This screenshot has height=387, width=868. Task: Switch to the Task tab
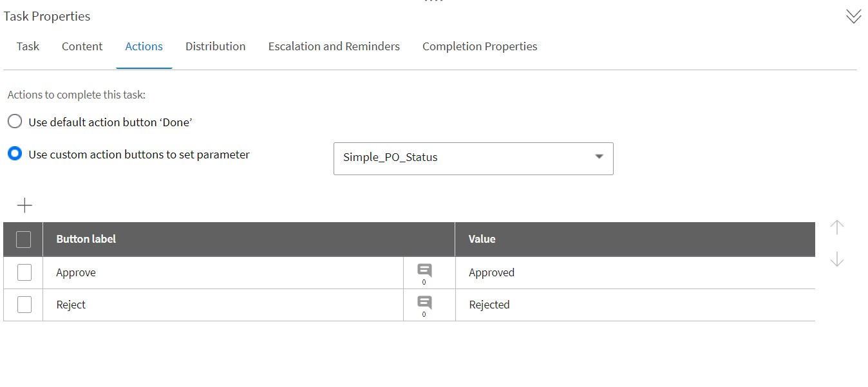(28, 46)
